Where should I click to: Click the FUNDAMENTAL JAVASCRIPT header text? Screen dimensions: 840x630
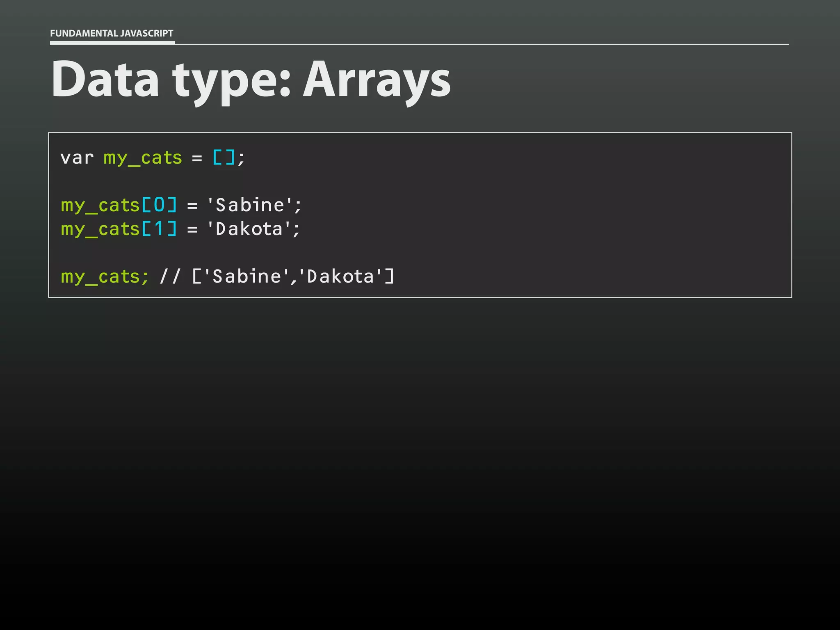pyautogui.click(x=112, y=33)
